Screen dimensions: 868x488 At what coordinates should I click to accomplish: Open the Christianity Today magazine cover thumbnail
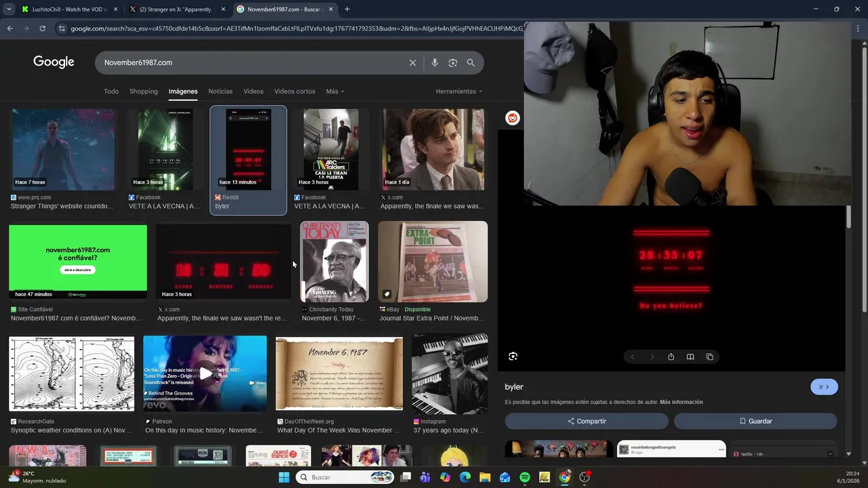pos(334,262)
